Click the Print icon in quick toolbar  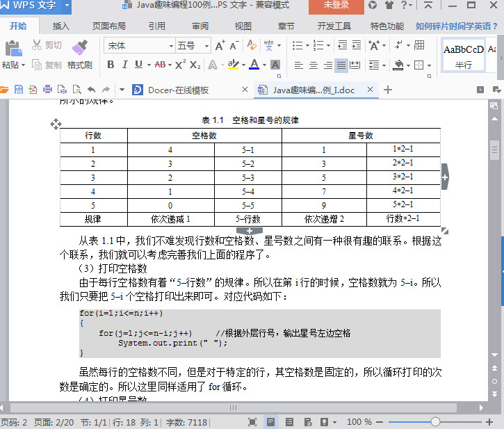coord(47,90)
